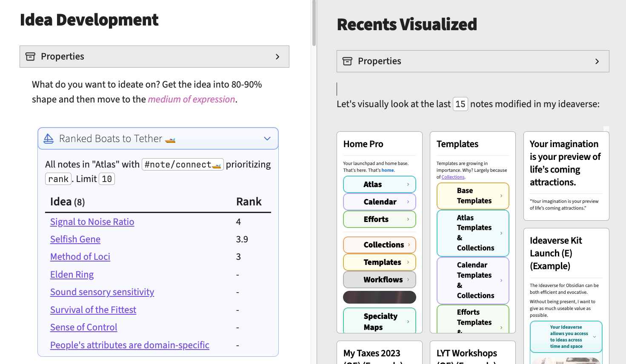Open the Elden Ring link
The width and height of the screenshot is (626, 364).
pos(72,275)
